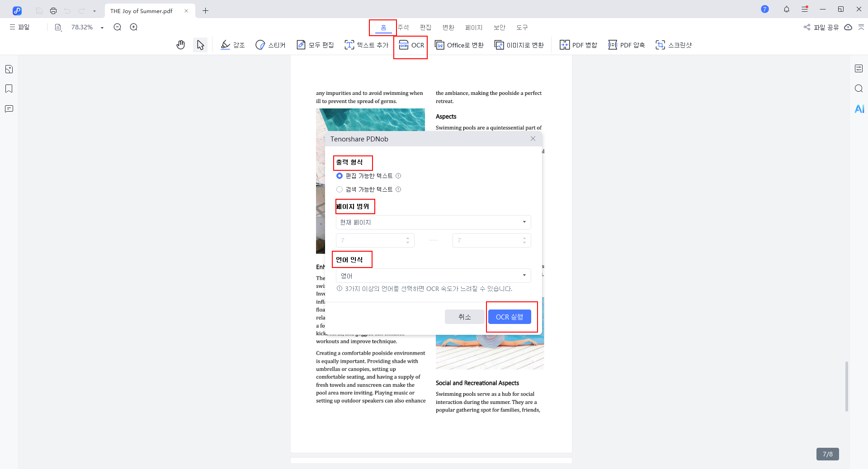
Task: Open the properties panel icon on right
Action: (x=859, y=69)
